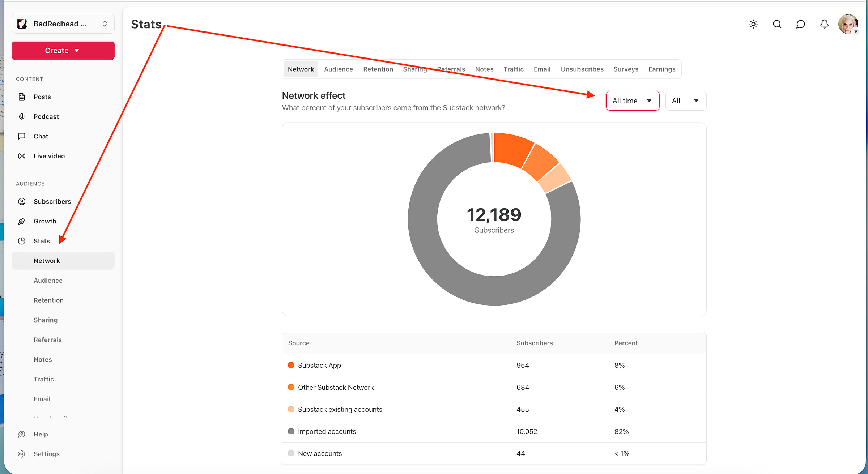
Task: Click the 12,189 Subscribers total in chart
Action: [x=494, y=219]
